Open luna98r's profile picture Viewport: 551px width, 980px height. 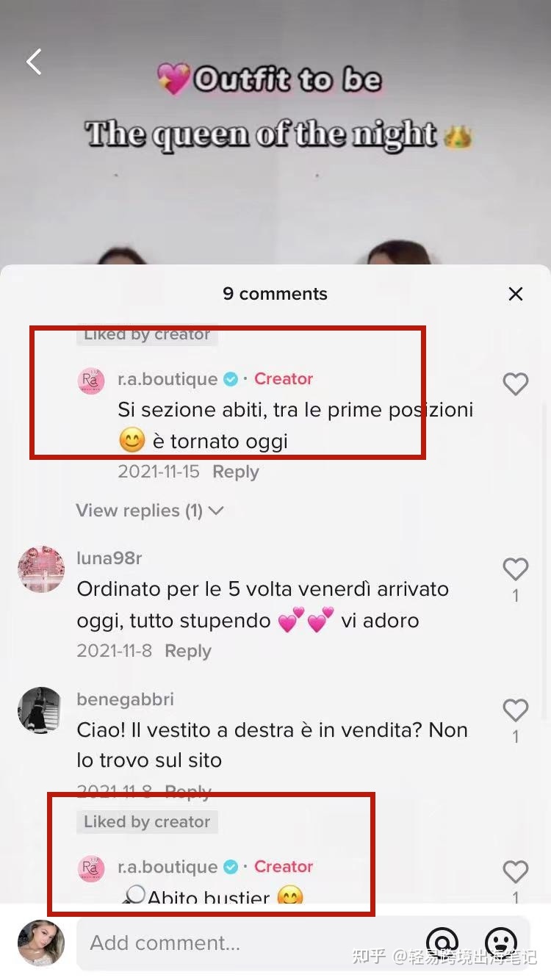pyautogui.click(x=41, y=569)
